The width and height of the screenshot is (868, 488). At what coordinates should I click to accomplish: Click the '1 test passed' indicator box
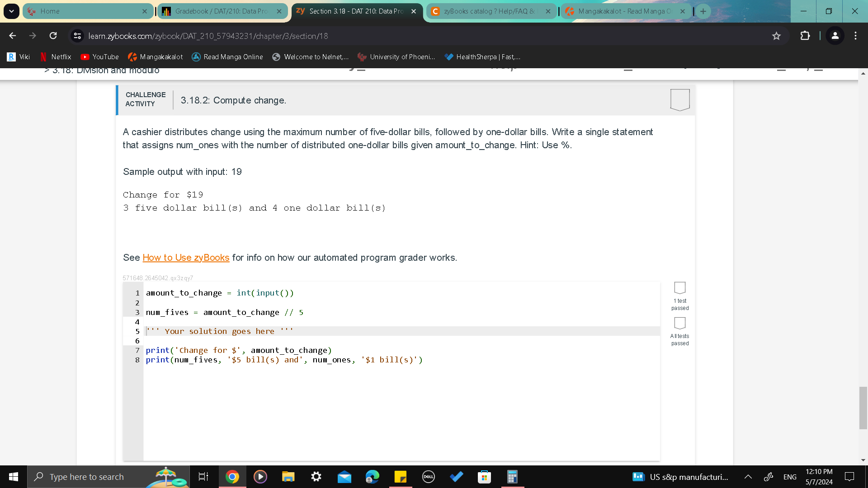point(679,288)
